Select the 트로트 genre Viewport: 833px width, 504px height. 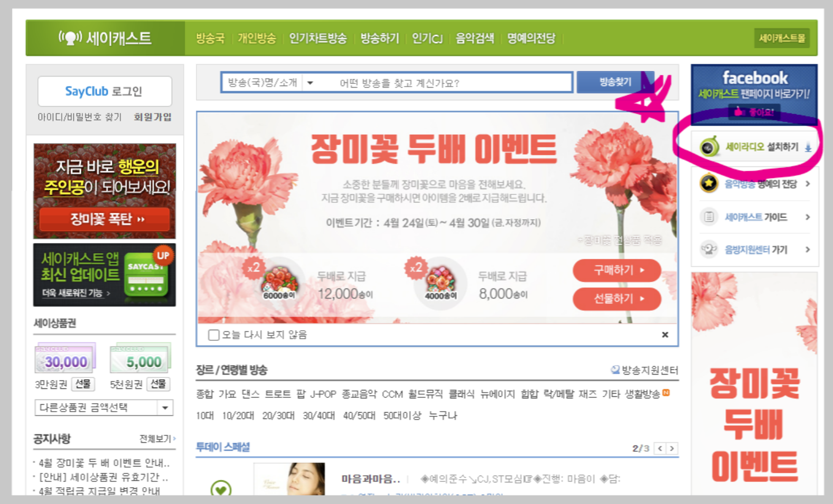[x=278, y=394]
